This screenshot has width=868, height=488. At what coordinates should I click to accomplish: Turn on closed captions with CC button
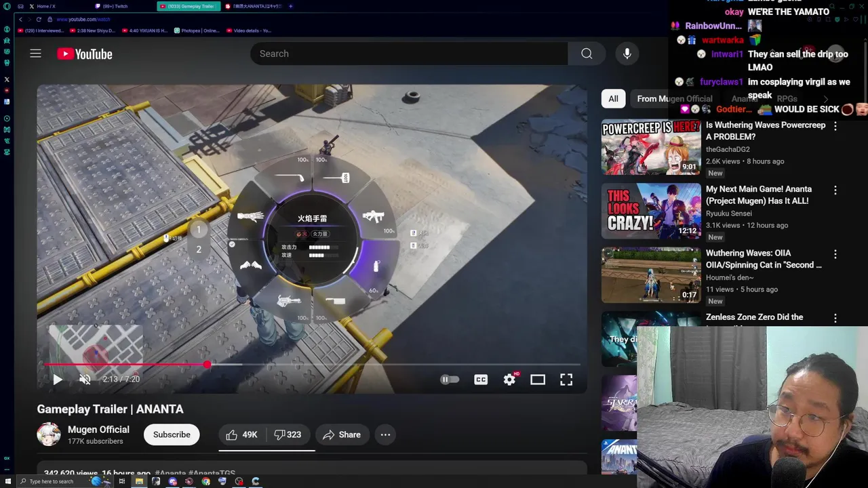pyautogui.click(x=481, y=380)
